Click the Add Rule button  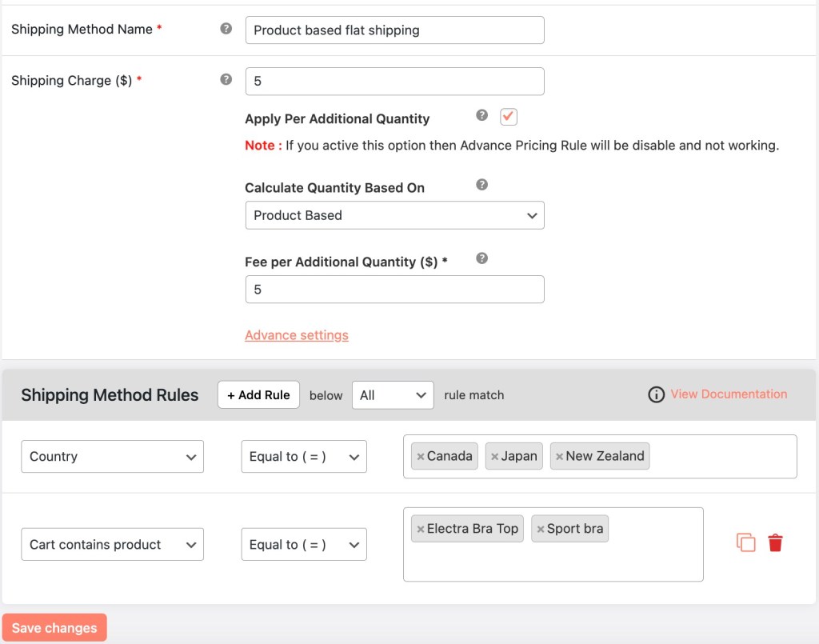tap(258, 395)
